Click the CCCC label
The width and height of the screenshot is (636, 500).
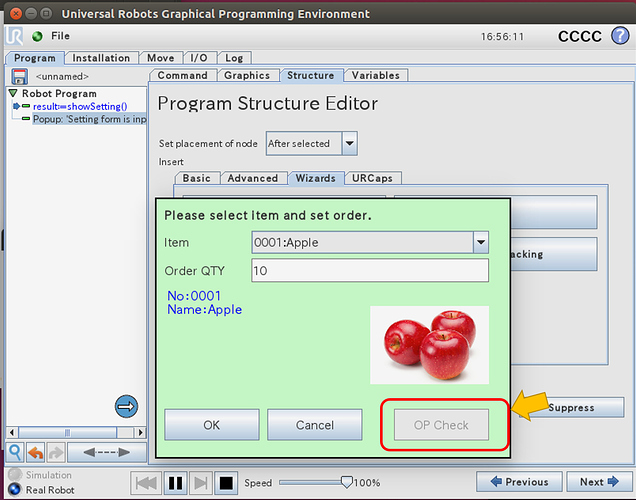[580, 36]
